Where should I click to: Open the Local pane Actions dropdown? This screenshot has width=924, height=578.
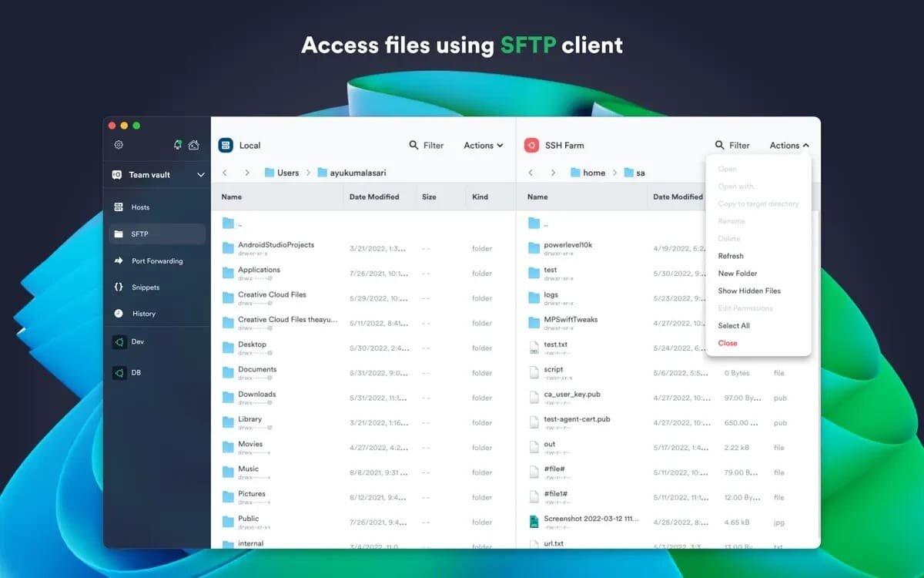(483, 145)
